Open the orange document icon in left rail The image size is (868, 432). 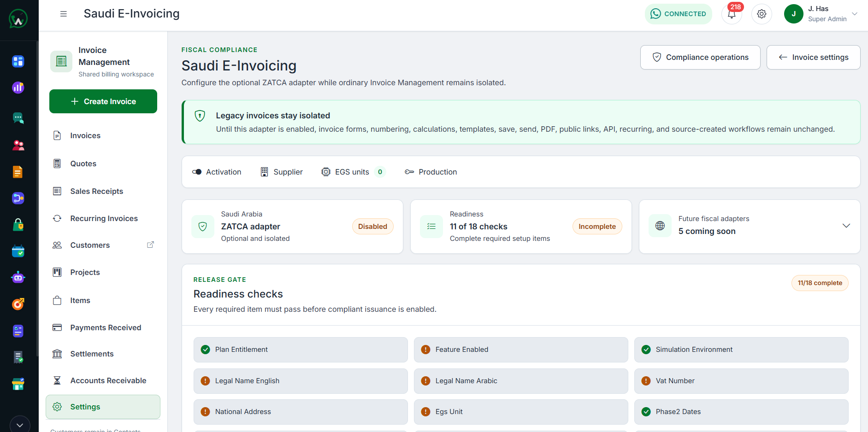(x=18, y=172)
